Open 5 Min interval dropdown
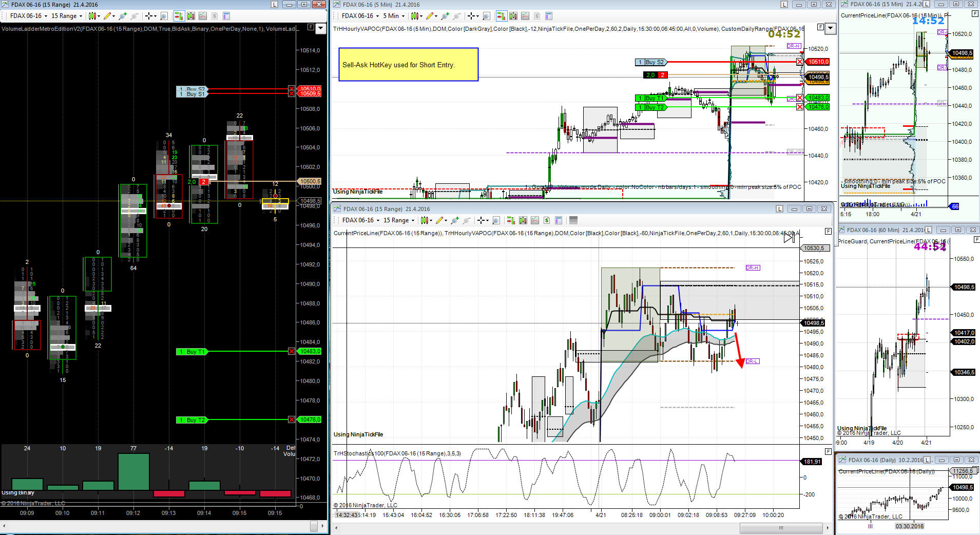The width and height of the screenshot is (980, 535). [394, 16]
